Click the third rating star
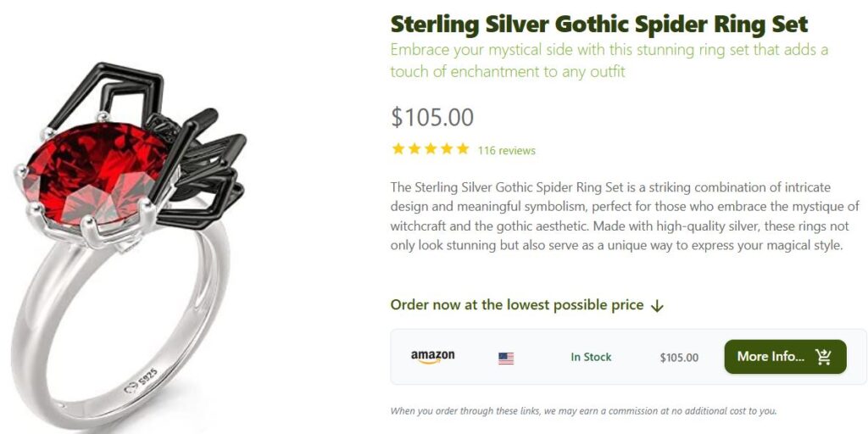 pos(430,149)
